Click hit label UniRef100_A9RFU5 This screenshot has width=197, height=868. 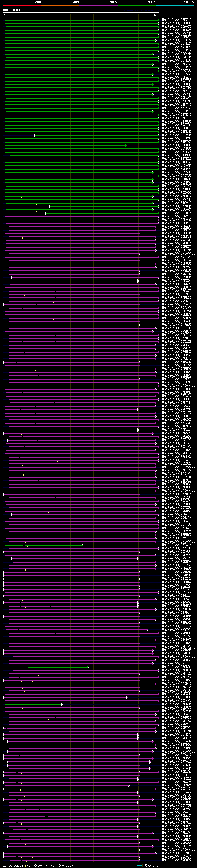coord(177,233)
